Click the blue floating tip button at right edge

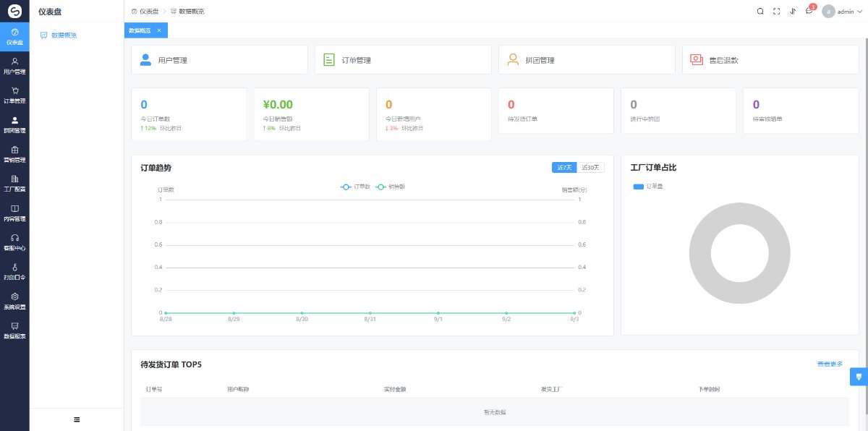pos(860,376)
